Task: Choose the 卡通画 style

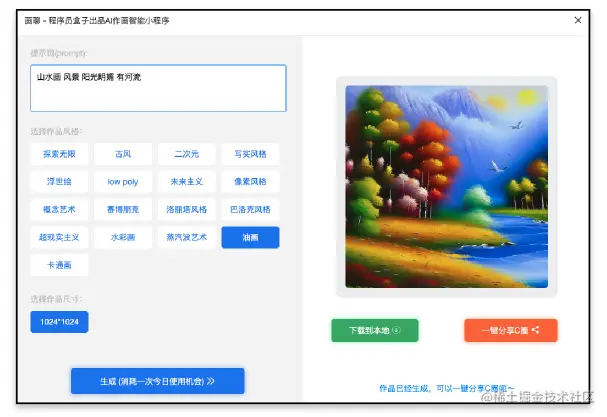Action: pyautogui.click(x=59, y=265)
